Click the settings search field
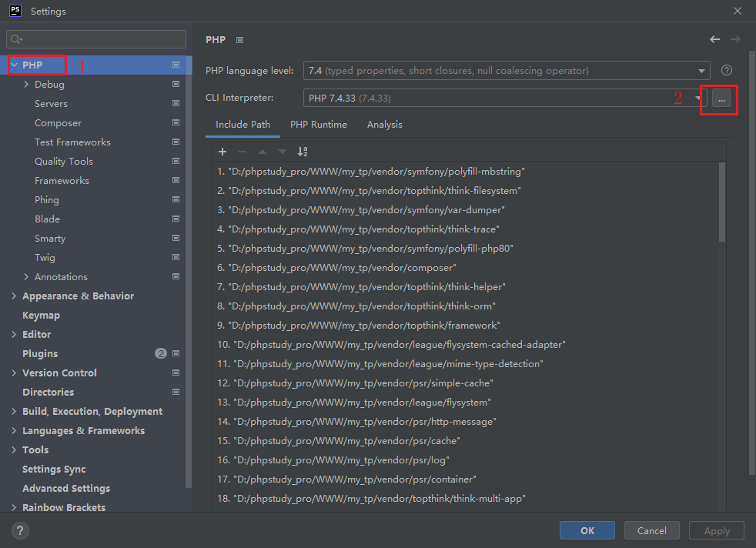756x548 pixels. [96, 39]
